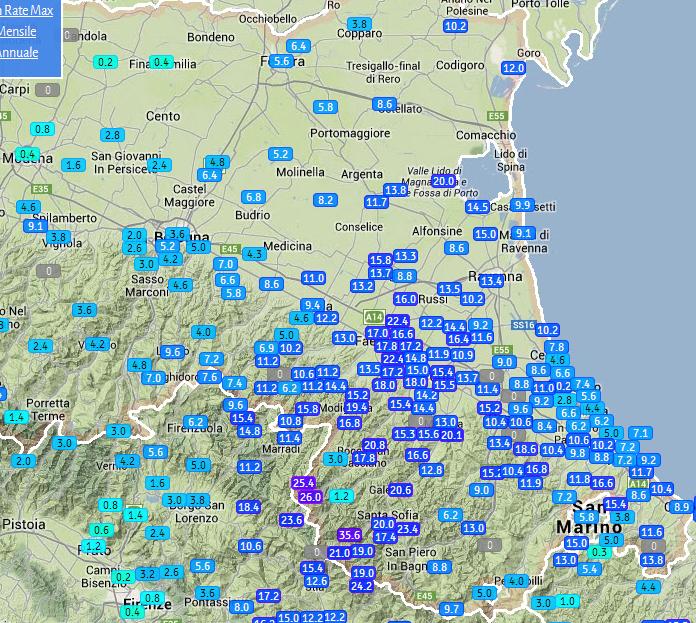
Task: Click the purple 35.6 rainfall marker
Action: [x=349, y=535]
